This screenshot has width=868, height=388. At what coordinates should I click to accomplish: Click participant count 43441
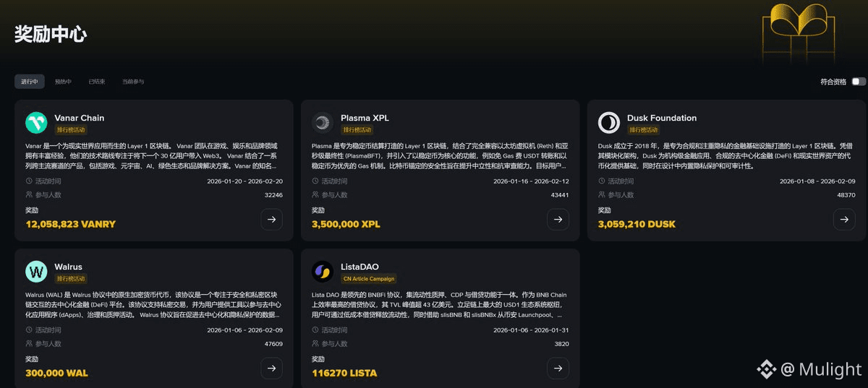coord(560,195)
